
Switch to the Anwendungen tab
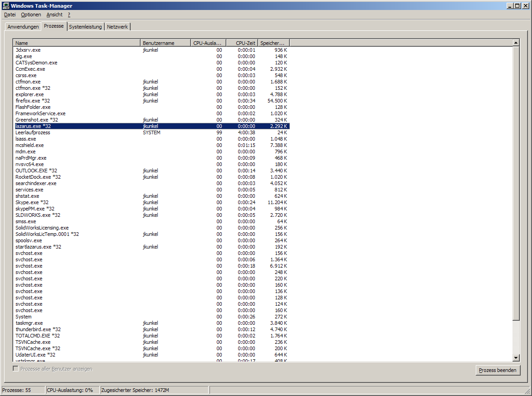pyautogui.click(x=23, y=27)
